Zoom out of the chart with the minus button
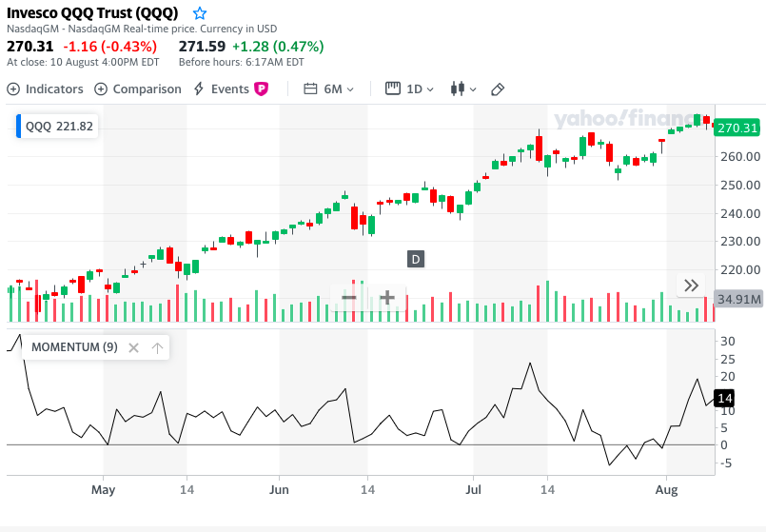The height and width of the screenshot is (532, 766). pyautogui.click(x=349, y=297)
